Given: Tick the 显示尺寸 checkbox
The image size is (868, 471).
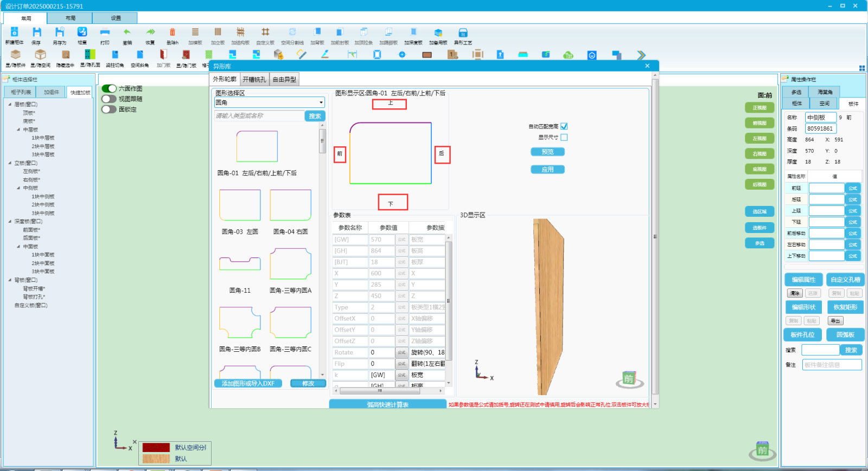Looking at the screenshot, I should tap(564, 138).
